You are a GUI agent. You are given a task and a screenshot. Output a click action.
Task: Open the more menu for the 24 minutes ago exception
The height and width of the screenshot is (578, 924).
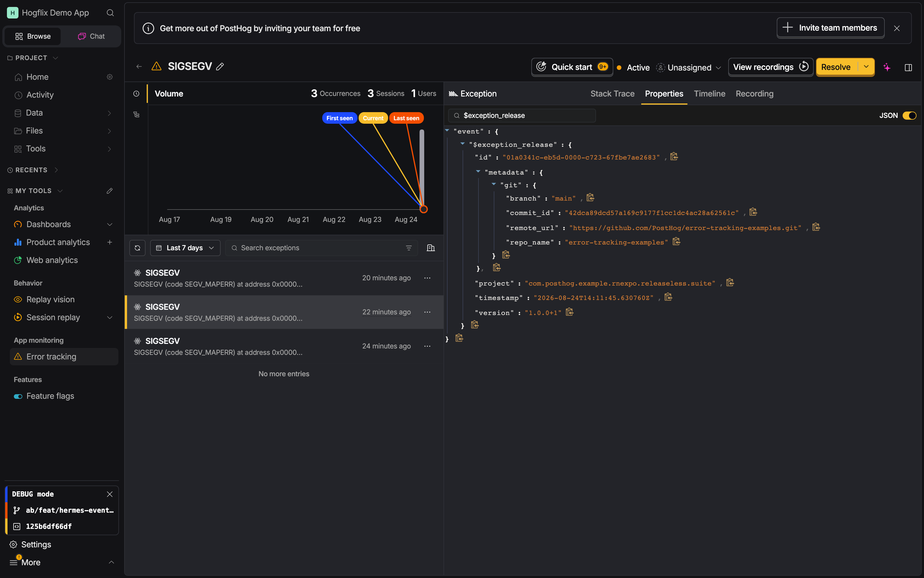[x=427, y=346]
